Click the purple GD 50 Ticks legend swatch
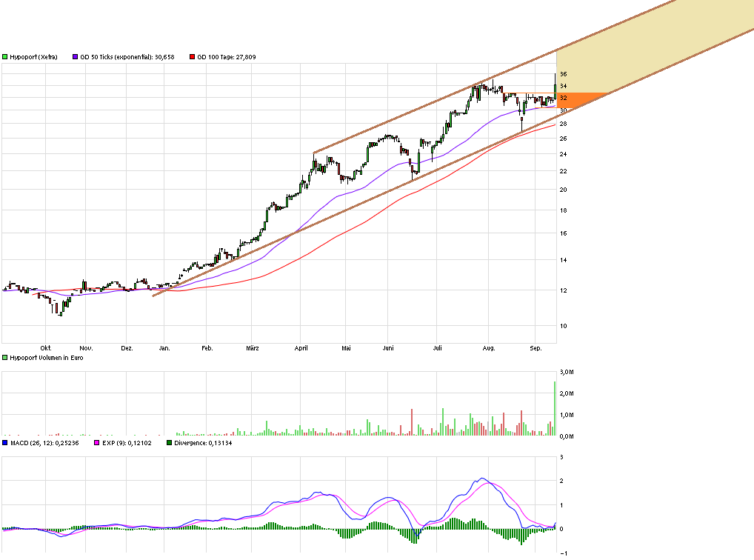 click(x=75, y=57)
